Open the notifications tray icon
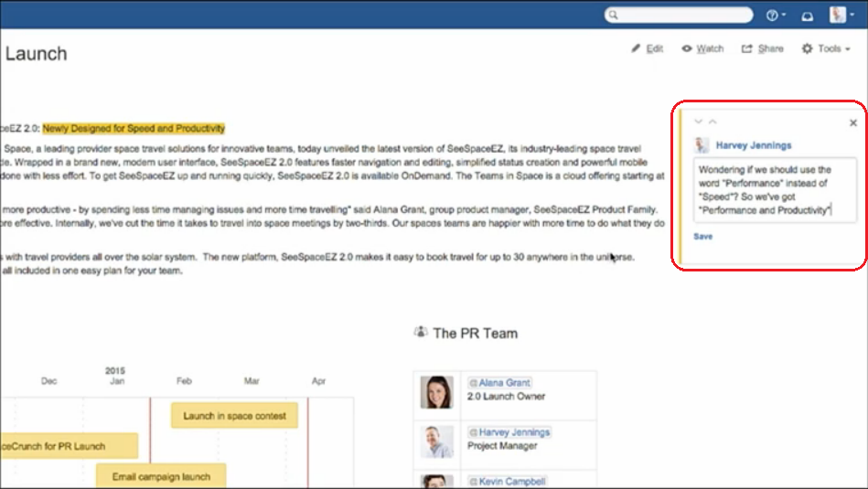The image size is (868, 489). point(807,16)
